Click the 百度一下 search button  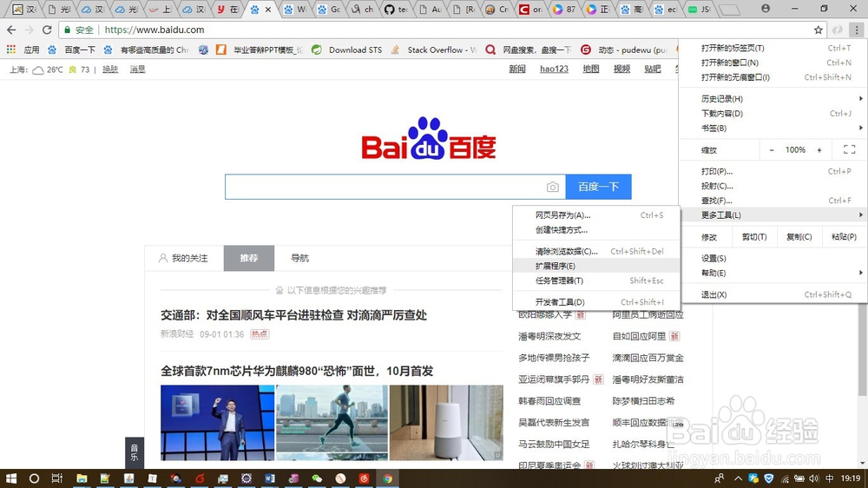pos(598,188)
